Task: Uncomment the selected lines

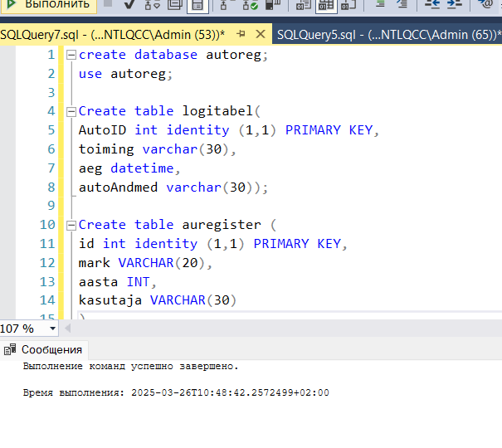Action: (402, 4)
